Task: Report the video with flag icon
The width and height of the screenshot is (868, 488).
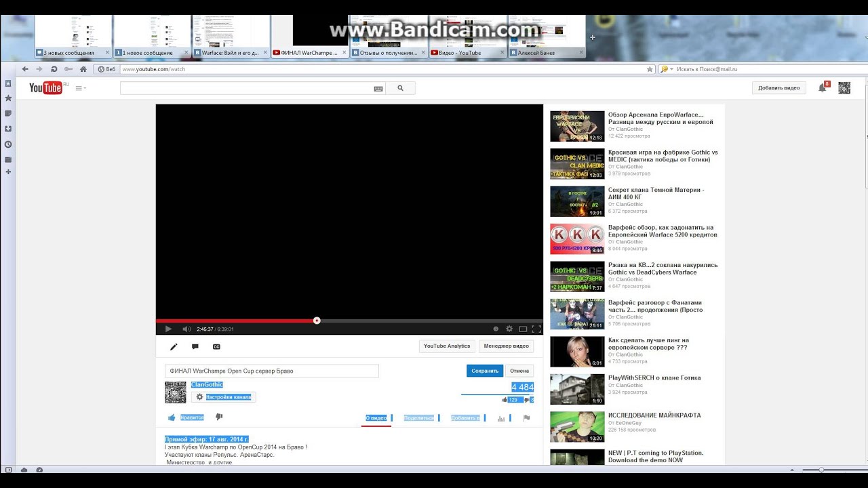Action: 526,418
